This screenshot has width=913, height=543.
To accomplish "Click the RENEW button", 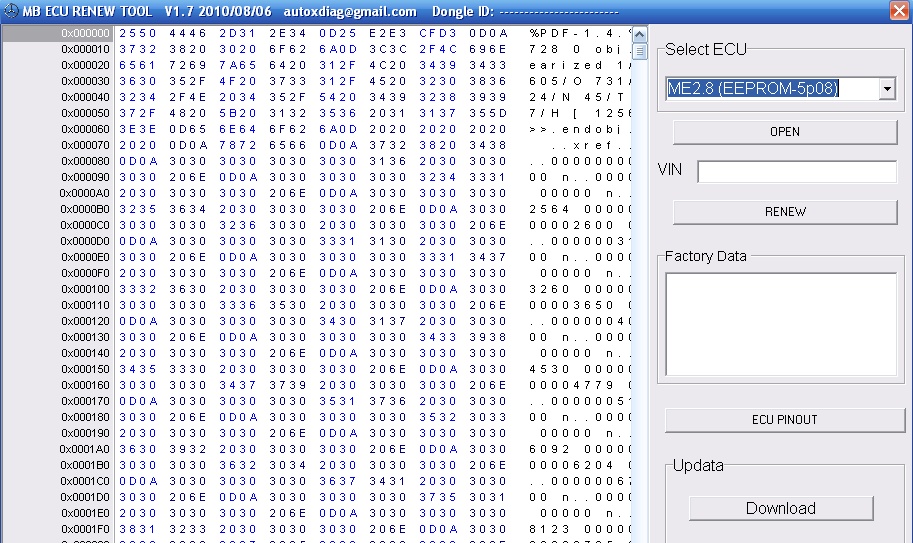I will tap(785, 212).
